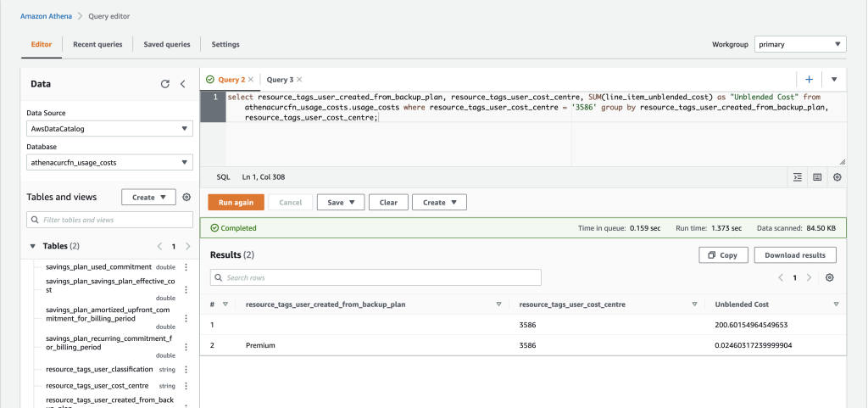Open the Recent queries tab
This screenshot has height=408, width=868.
pos(97,44)
